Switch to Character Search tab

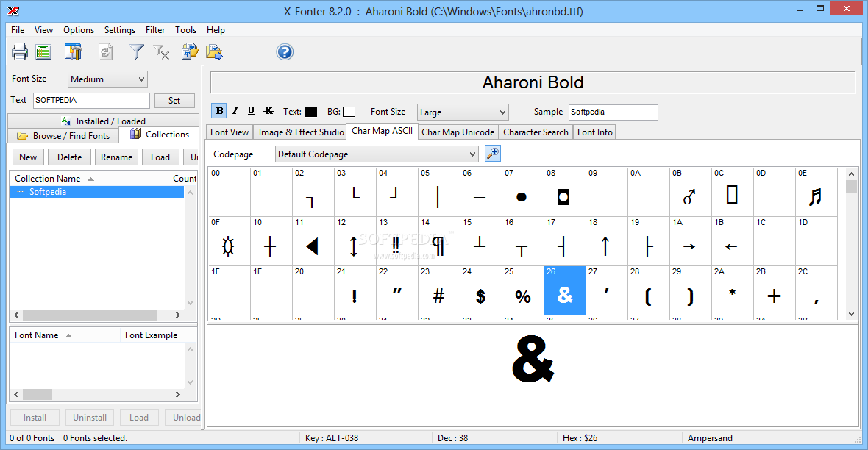click(x=536, y=132)
